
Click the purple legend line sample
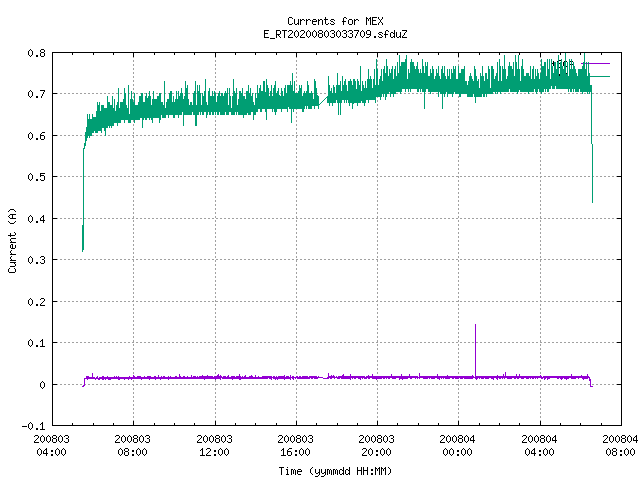tap(596, 64)
